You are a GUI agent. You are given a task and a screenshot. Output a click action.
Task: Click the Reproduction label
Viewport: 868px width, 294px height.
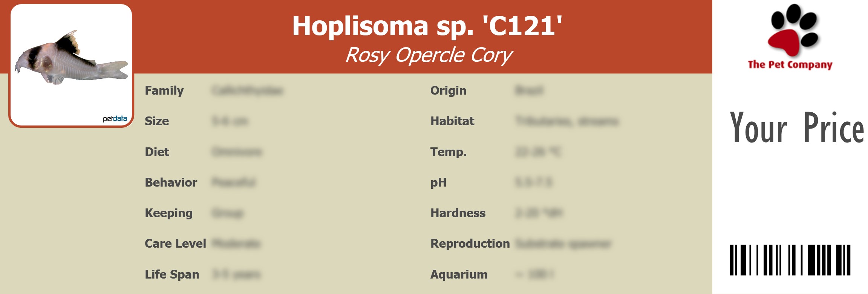[x=470, y=244]
